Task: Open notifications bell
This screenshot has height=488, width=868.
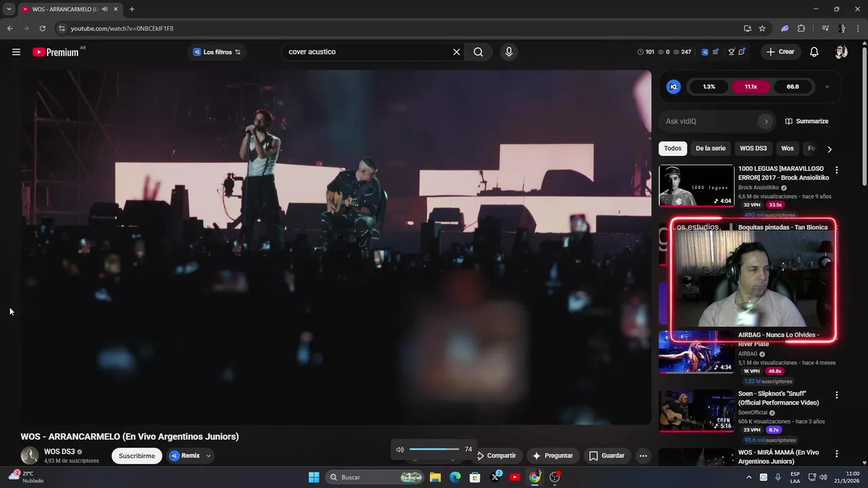Action: click(x=814, y=52)
